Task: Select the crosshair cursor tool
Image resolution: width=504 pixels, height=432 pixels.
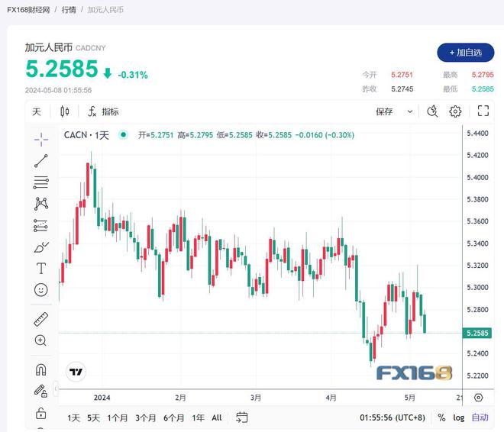Action: point(41,140)
